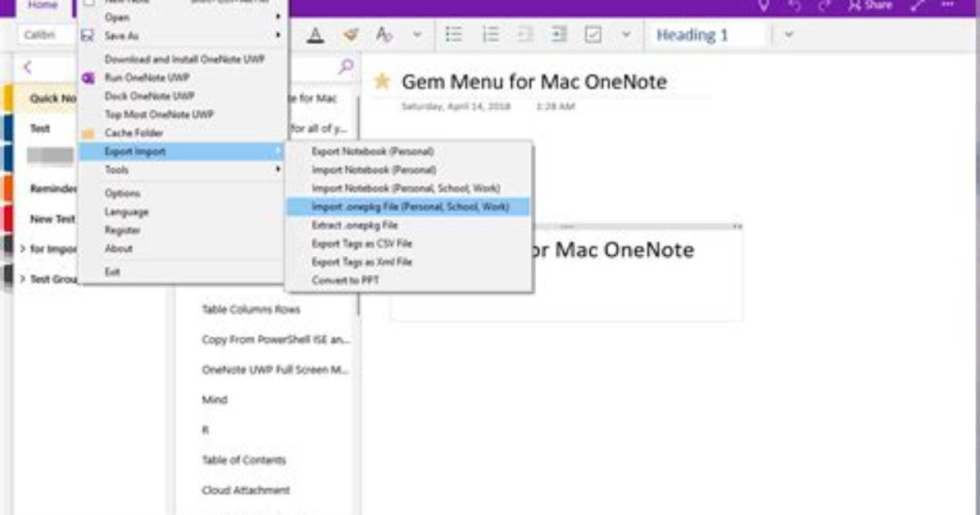
Task: Open the ellipsis more options menu
Action: point(947,6)
